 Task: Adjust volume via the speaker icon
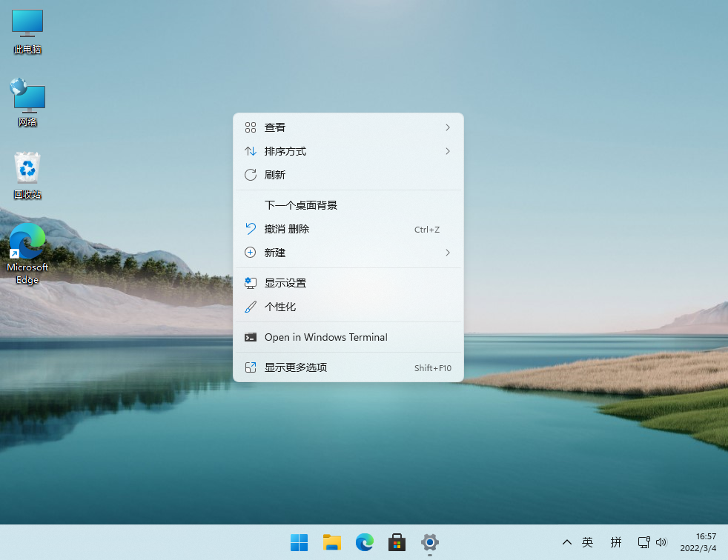click(662, 542)
